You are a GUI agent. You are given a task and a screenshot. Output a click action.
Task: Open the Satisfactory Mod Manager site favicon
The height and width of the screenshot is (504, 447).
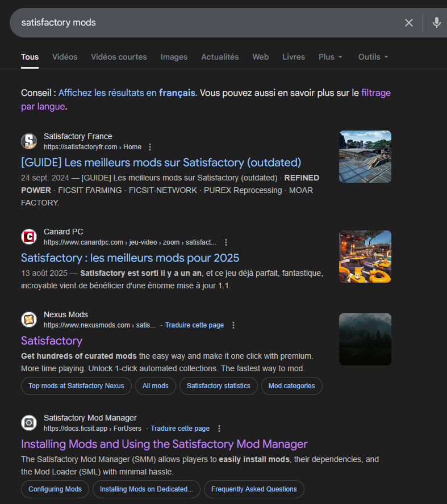point(29,423)
